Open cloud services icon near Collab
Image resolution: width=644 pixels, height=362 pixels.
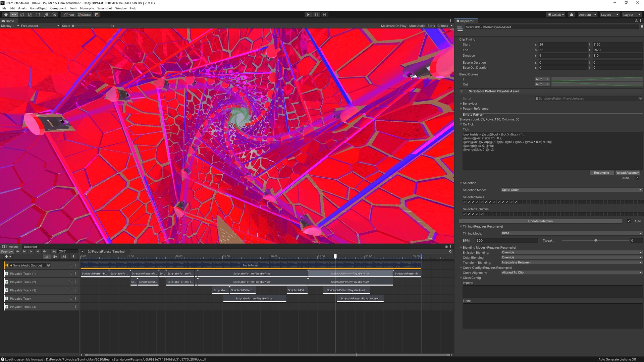point(572,15)
